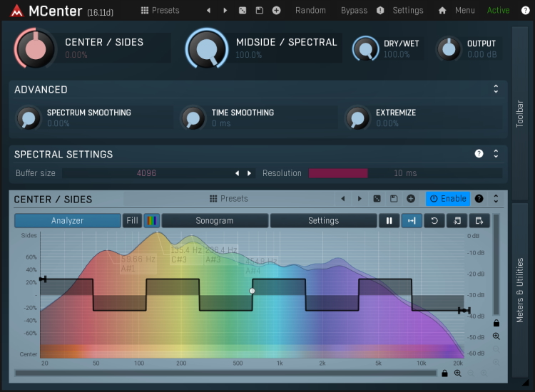Click the top bar save preset disk icon

coord(260,11)
